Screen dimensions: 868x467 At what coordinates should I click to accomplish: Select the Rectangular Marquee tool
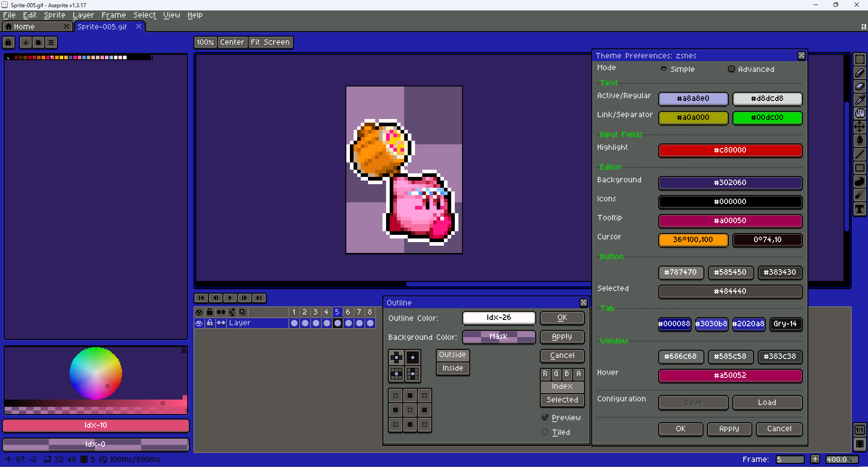(x=859, y=59)
